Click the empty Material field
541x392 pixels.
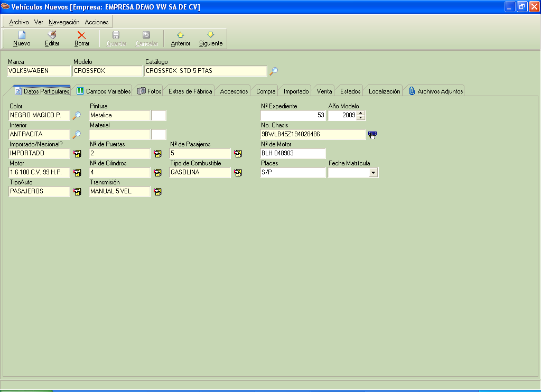coord(119,134)
